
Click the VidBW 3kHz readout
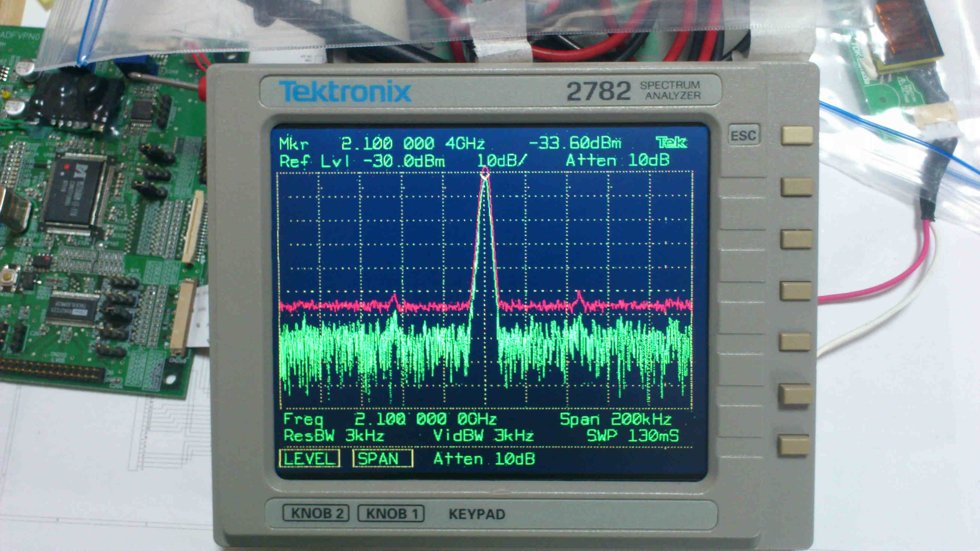(483, 435)
